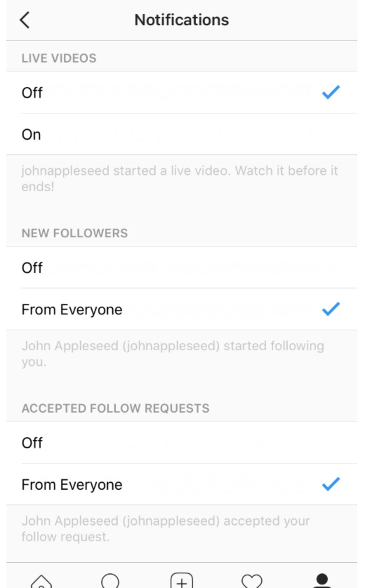Click the checkmark in the New Followers section
386x588 pixels.
click(x=331, y=309)
